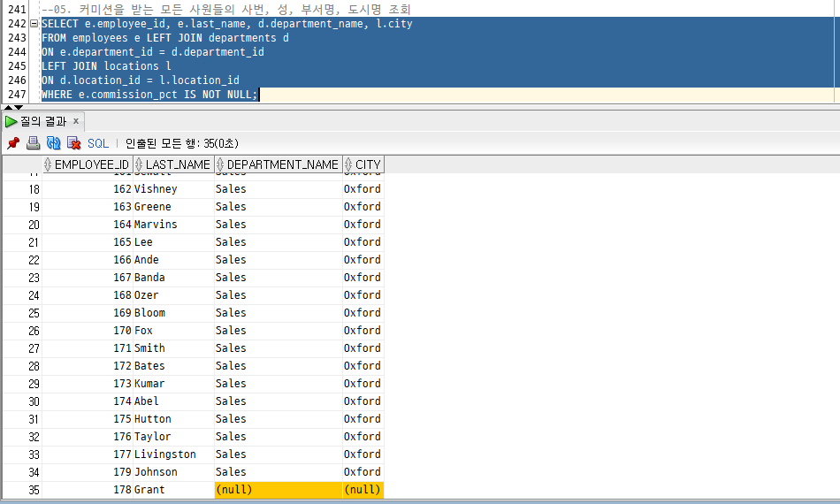Click the green run icon on the query result tab
Image resolution: width=840 pixels, height=504 pixels.
[11, 122]
